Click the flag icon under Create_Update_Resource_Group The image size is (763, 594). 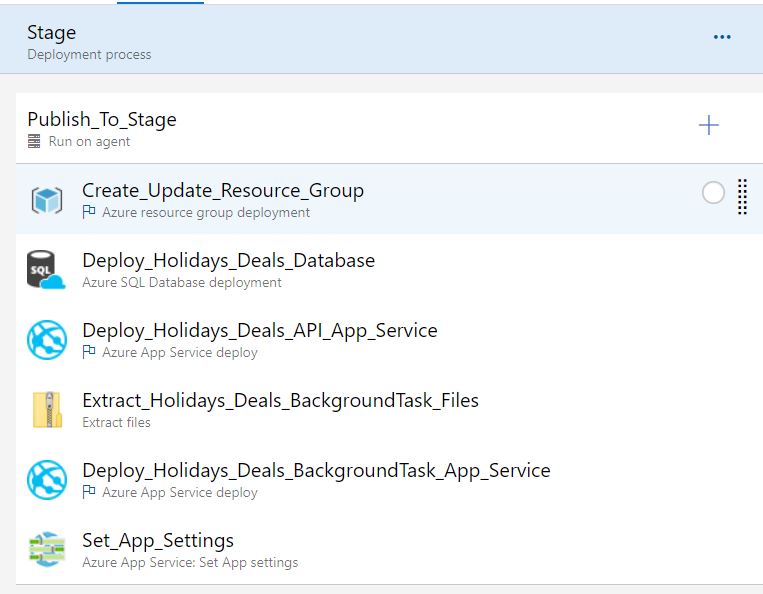(x=89, y=212)
